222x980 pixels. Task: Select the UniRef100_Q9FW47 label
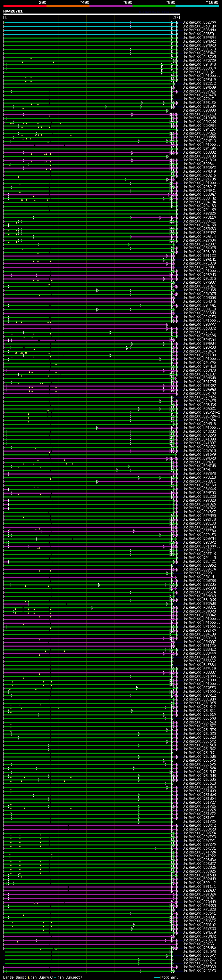pyautogui.click(x=199, y=53)
